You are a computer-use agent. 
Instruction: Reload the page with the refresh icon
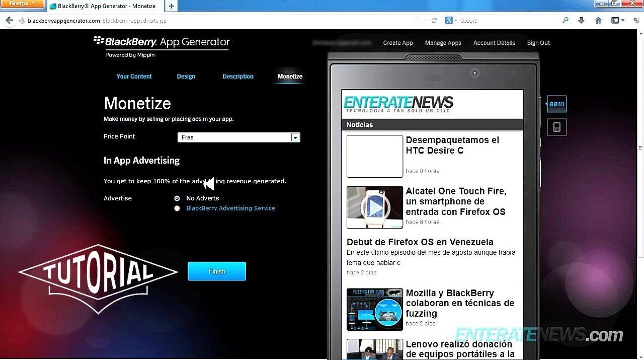[434, 21]
